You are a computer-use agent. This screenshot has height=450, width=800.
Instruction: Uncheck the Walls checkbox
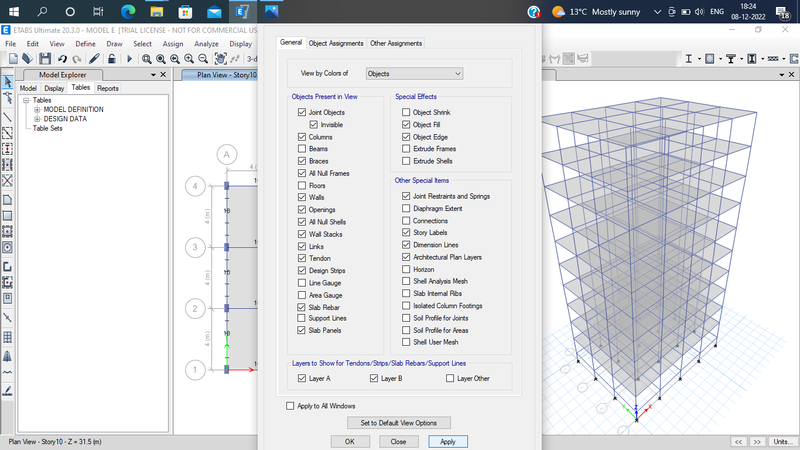(302, 197)
